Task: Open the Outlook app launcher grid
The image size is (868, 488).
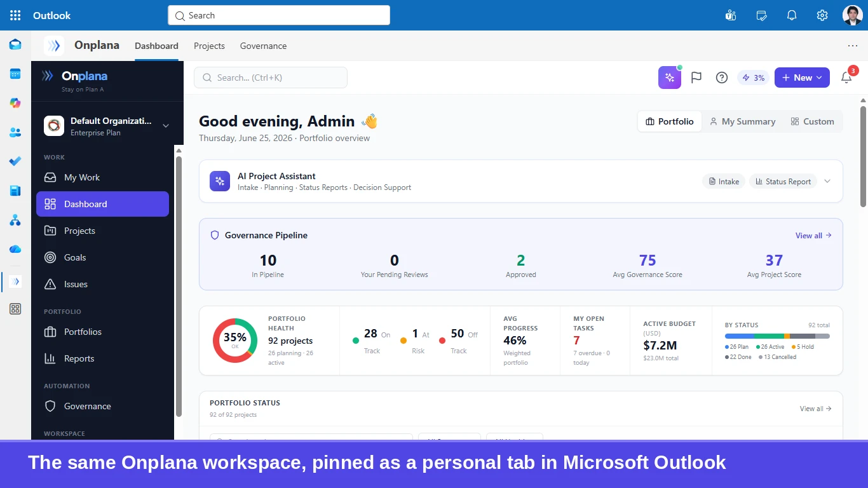Action: (15, 15)
